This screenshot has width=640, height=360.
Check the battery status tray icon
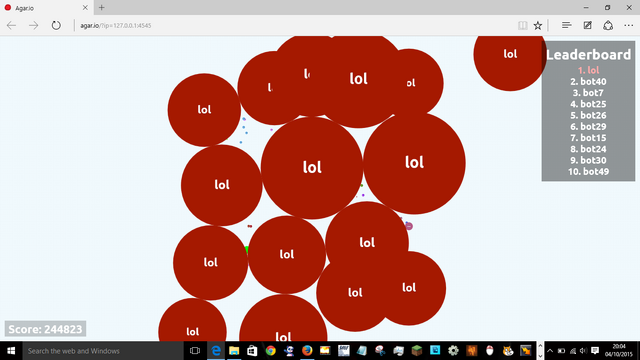(561, 351)
